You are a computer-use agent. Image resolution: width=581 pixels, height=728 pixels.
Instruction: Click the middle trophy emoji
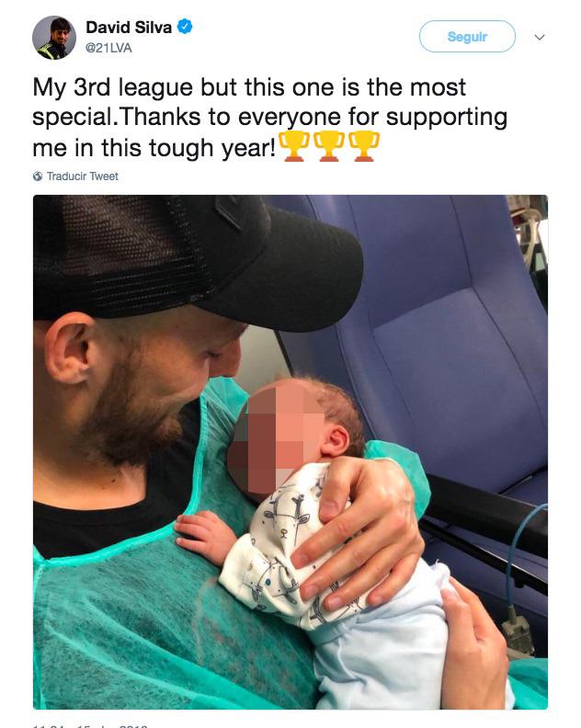point(329,146)
